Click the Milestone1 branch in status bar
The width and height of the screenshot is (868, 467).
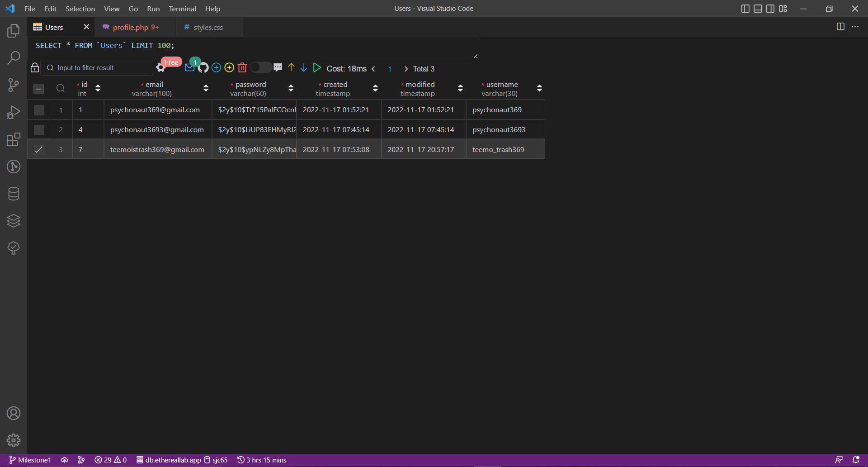[30, 460]
